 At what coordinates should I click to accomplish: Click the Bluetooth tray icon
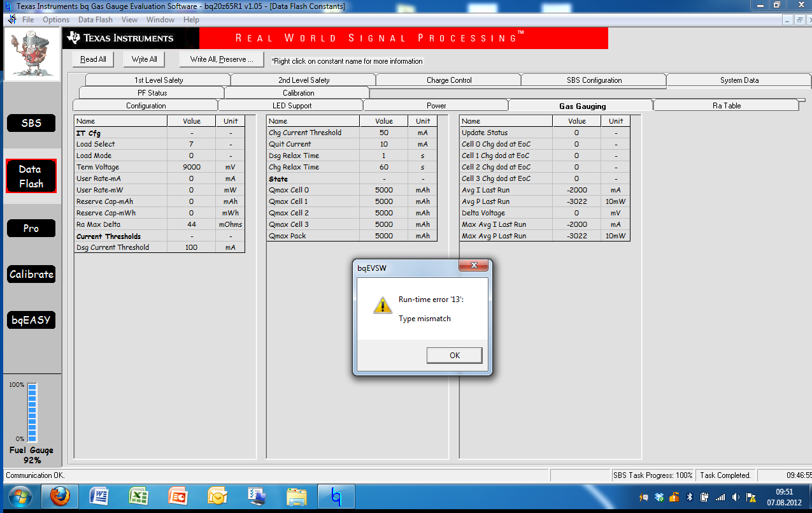coord(689,496)
